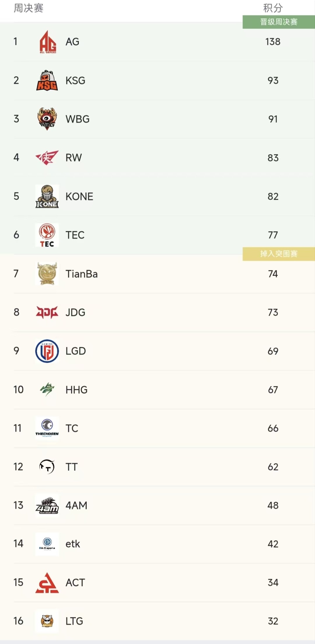Click the green 晋级周决赛 label

click(x=279, y=22)
